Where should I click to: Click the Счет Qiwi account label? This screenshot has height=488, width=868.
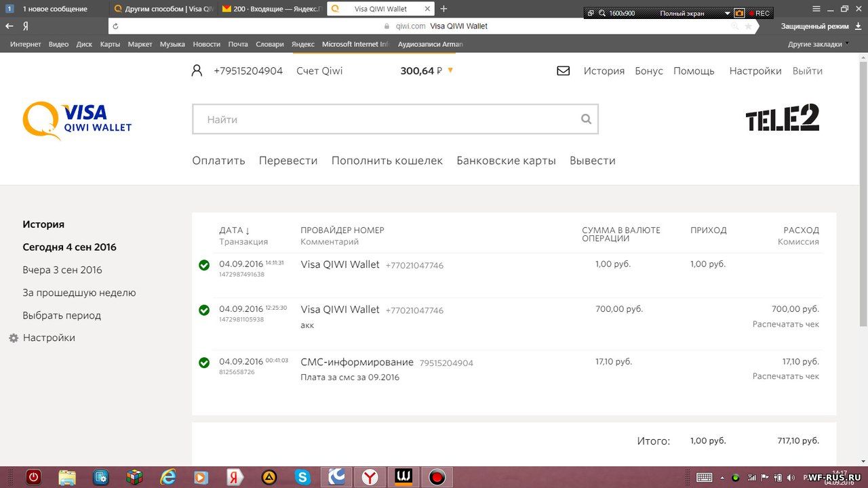point(319,70)
